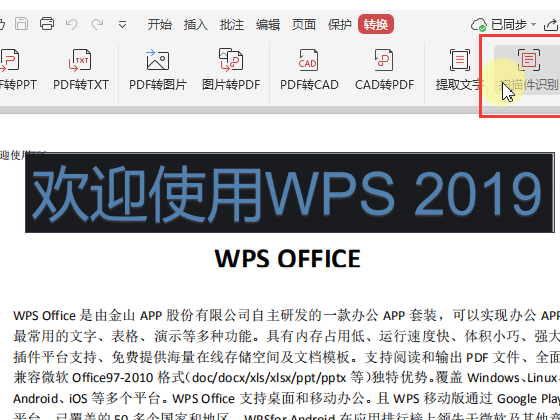Screen dimensions: 560x420
Task: Open the 页面 tab
Action: pos(304,25)
